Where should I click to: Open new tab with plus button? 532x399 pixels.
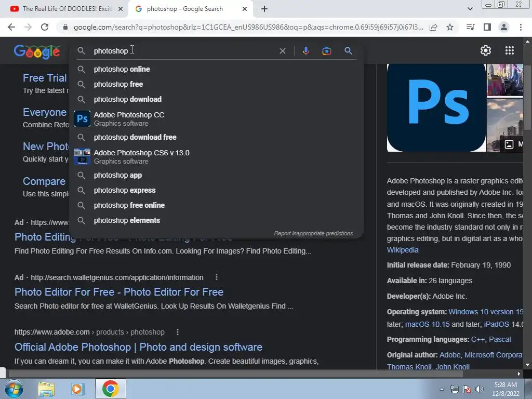click(264, 9)
